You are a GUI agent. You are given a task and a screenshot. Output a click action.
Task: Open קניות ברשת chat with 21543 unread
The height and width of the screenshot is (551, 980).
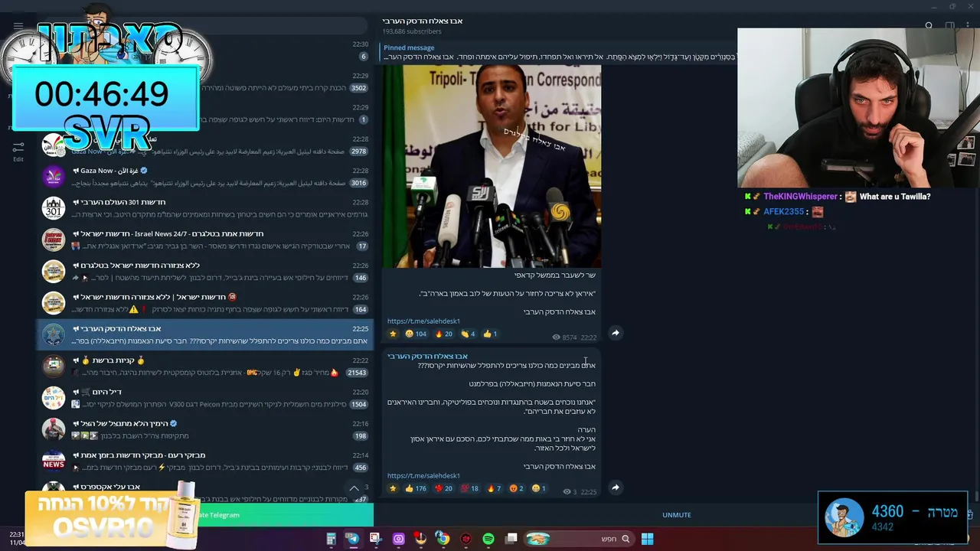205,366
